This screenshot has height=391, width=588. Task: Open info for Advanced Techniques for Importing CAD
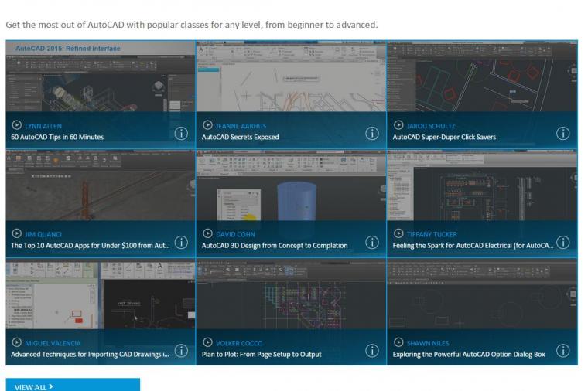[181, 351]
